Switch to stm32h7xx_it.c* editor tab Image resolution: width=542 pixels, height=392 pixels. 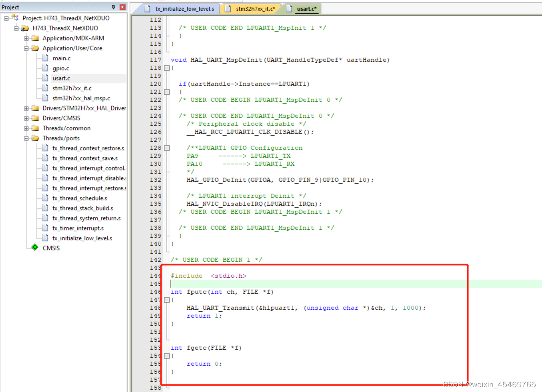pos(250,9)
